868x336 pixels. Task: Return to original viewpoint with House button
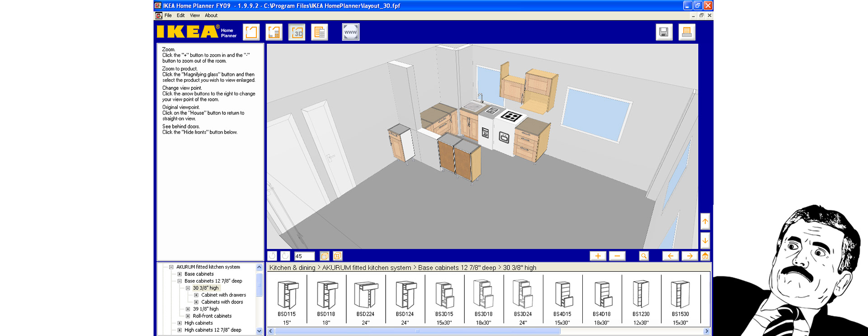click(705, 256)
